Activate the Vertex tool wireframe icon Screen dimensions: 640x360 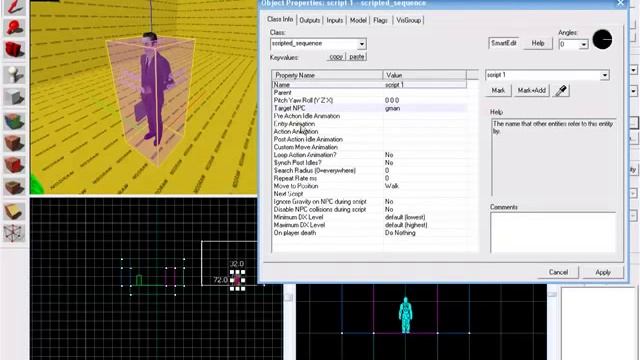pyautogui.click(x=14, y=233)
